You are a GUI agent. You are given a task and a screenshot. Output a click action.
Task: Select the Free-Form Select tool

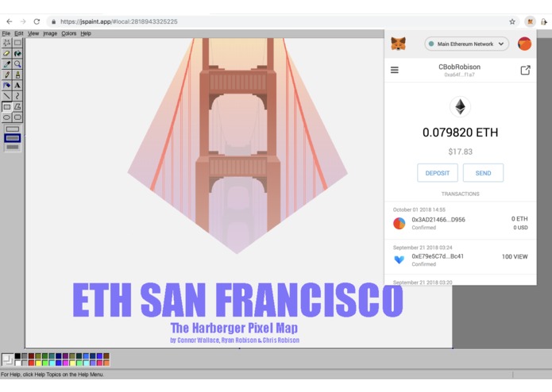click(x=6, y=43)
